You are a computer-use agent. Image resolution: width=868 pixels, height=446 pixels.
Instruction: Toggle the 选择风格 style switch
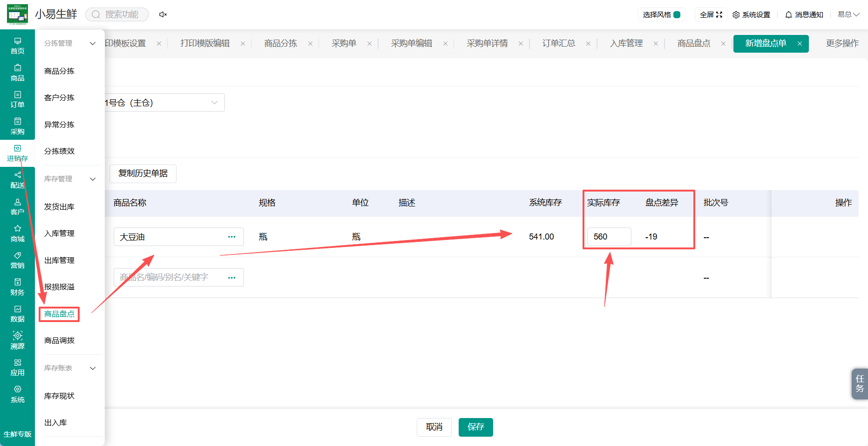677,14
